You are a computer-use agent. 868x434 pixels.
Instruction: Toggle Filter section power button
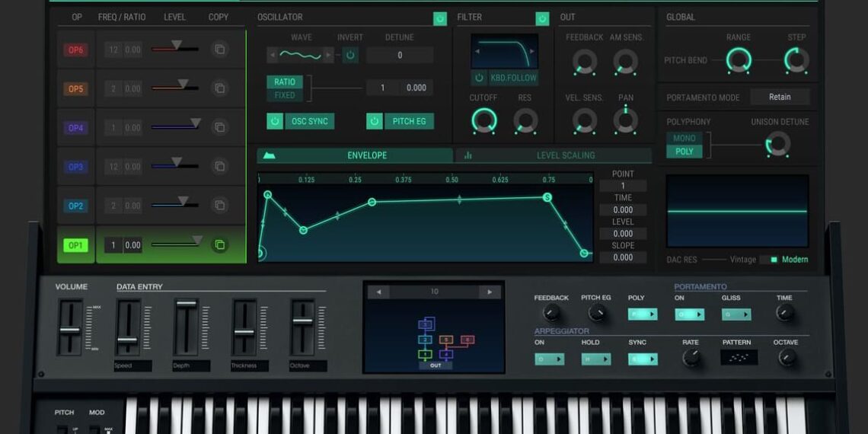(x=542, y=19)
